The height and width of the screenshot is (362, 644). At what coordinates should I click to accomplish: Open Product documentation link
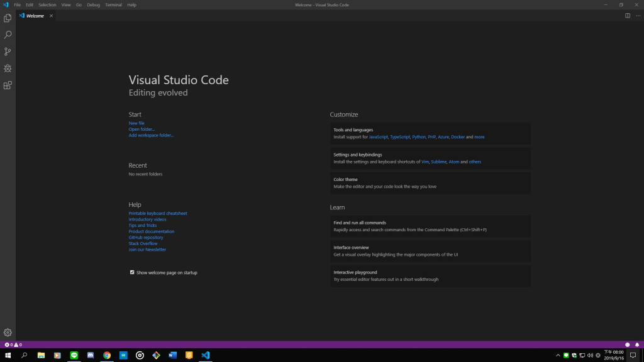click(152, 231)
